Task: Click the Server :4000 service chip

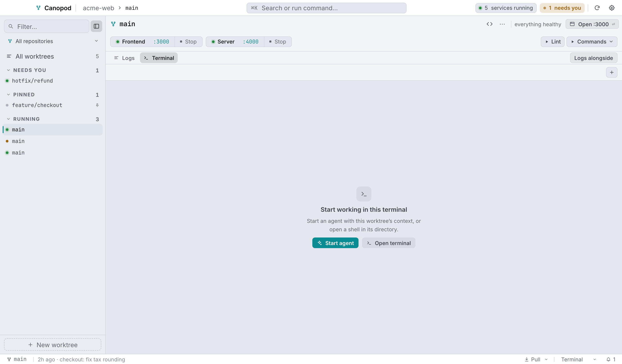Action: point(235,42)
